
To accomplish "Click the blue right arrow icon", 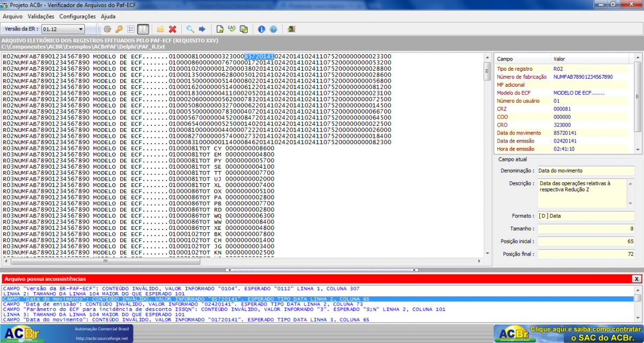I will point(202,29).
